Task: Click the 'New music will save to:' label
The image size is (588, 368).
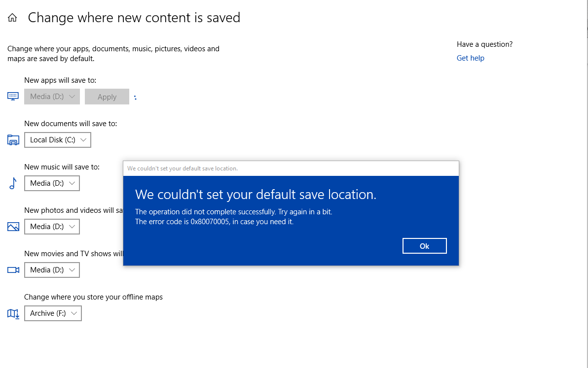Action: point(62,167)
